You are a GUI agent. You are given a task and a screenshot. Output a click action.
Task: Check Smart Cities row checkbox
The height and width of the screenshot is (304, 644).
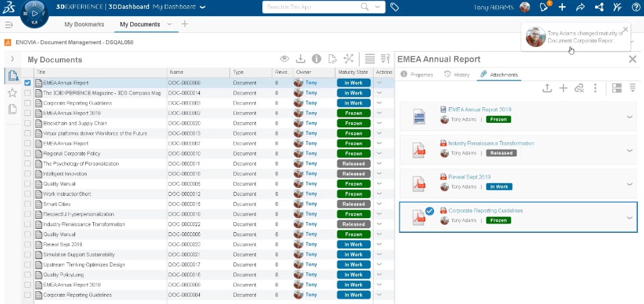[x=28, y=204]
